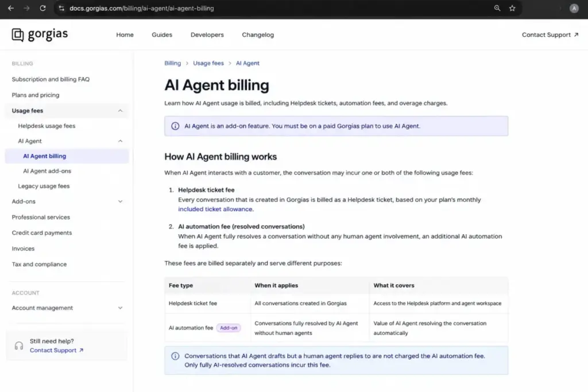Open the Home navigation item
Image resolution: width=588 pixels, height=392 pixels.
pos(125,35)
